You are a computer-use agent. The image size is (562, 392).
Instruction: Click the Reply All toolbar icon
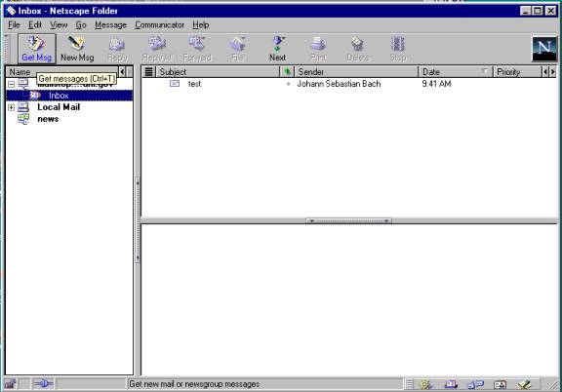pos(157,49)
